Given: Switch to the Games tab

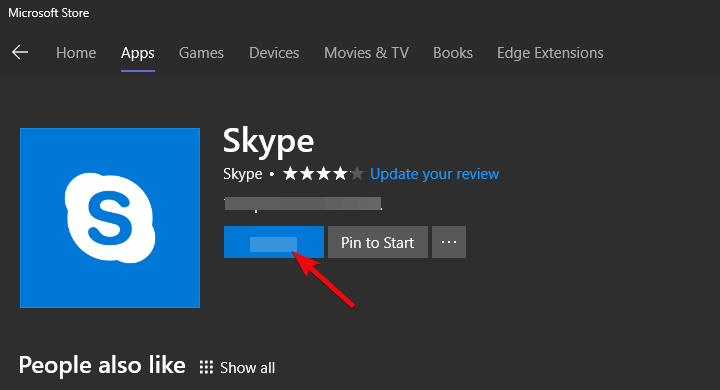Looking at the screenshot, I should [201, 53].
